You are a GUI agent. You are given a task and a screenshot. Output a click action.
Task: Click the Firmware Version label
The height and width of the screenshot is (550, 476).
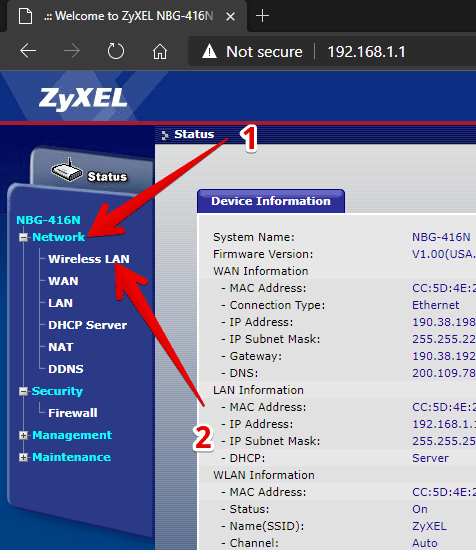(263, 254)
